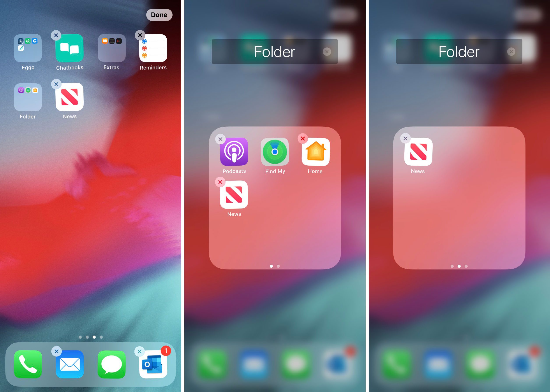Rename the Folder using text field
Image resolution: width=550 pixels, height=392 pixels.
(275, 51)
